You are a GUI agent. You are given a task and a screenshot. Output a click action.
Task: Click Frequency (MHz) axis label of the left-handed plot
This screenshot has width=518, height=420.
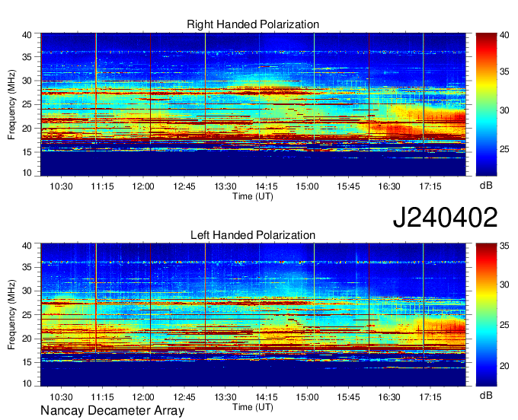pyautogui.click(x=11, y=315)
